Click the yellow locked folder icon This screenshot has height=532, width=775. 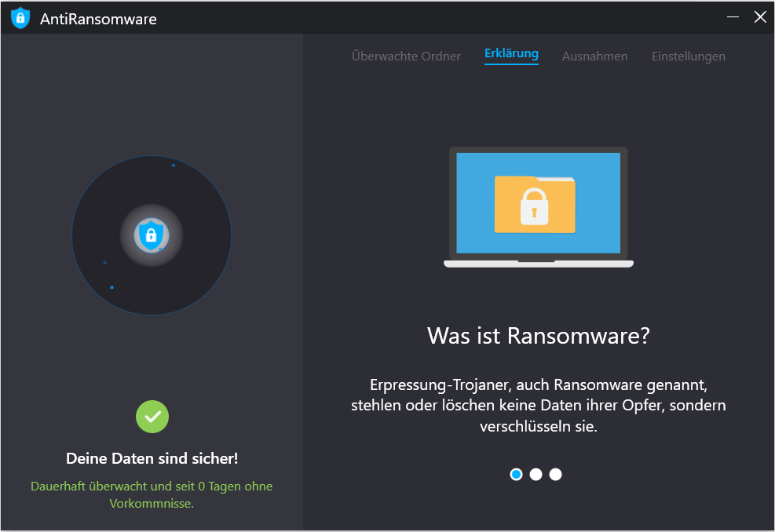pyautogui.click(x=534, y=205)
